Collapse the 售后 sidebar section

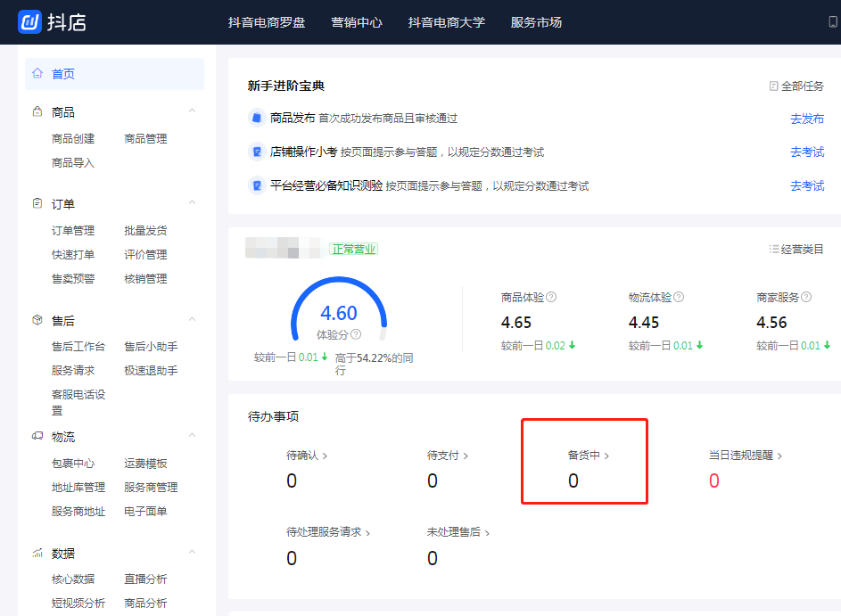[192, 319]
